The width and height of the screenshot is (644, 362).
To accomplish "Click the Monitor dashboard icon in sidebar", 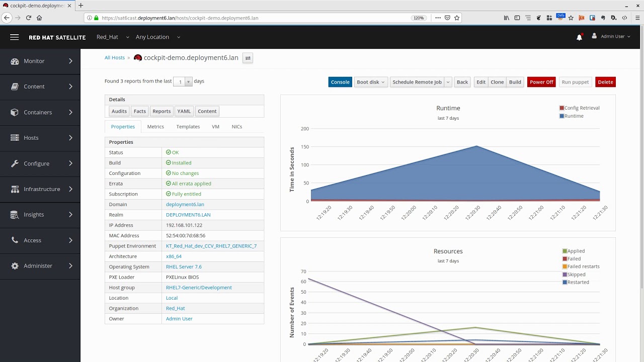I will pyautogui.click(x=15, y=61).
